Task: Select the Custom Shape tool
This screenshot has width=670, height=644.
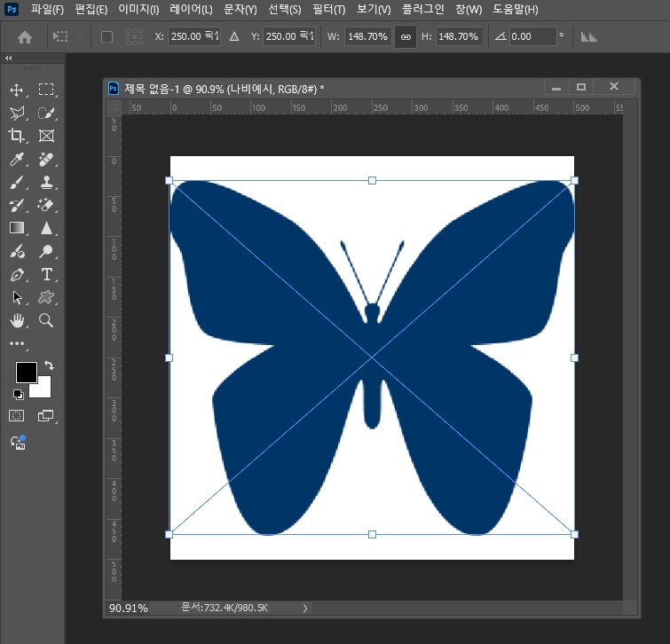Action: pyautogui.click(x=46, y=297)
